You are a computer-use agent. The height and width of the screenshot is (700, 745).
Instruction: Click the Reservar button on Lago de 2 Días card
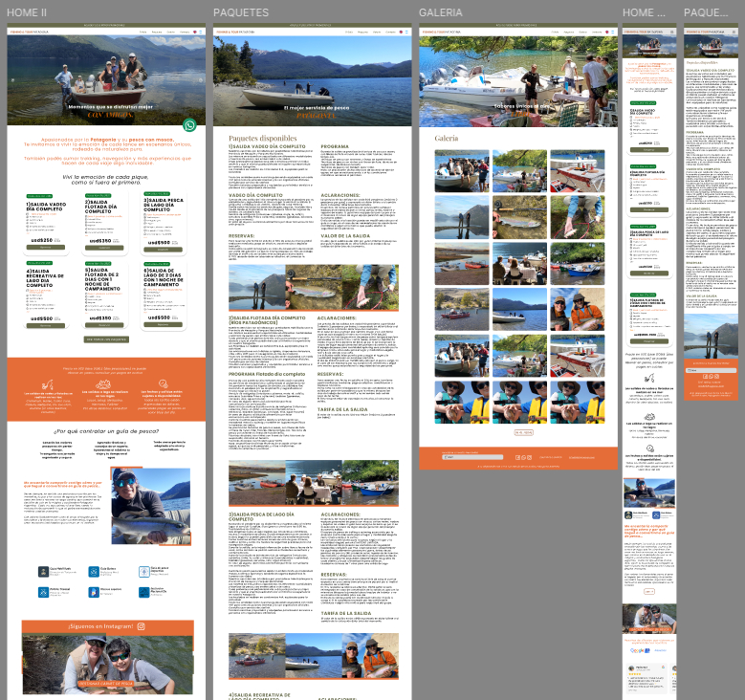[x=163, y=324]
